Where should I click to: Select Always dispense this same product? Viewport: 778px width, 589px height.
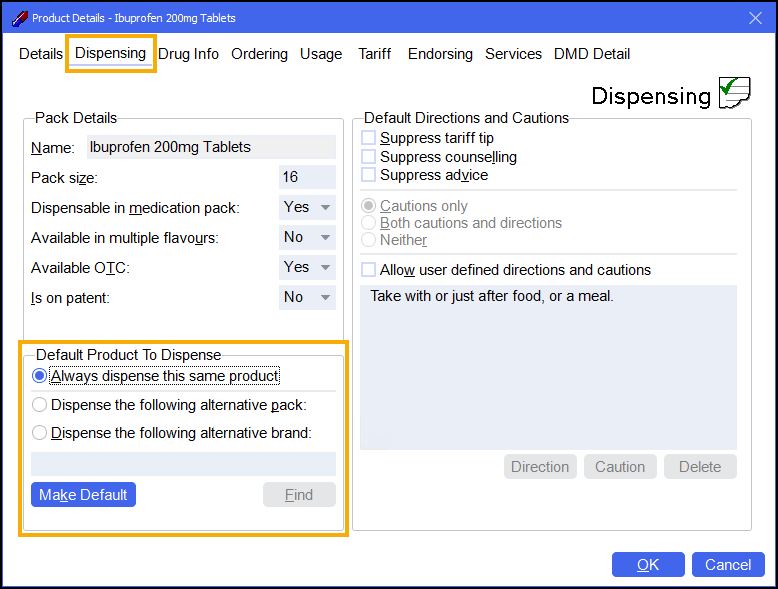pyautogui.click(x=40, y=376)
